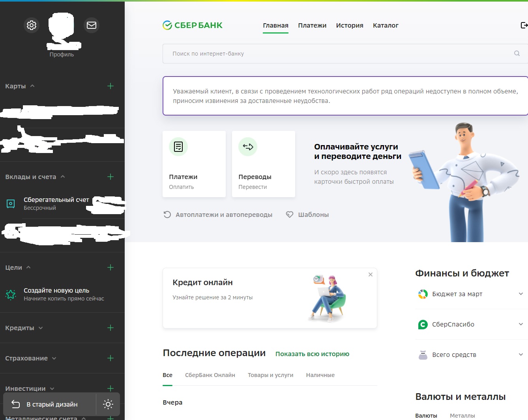Select the СберБанк Онлайн operations tab

[x=210, y=375]
